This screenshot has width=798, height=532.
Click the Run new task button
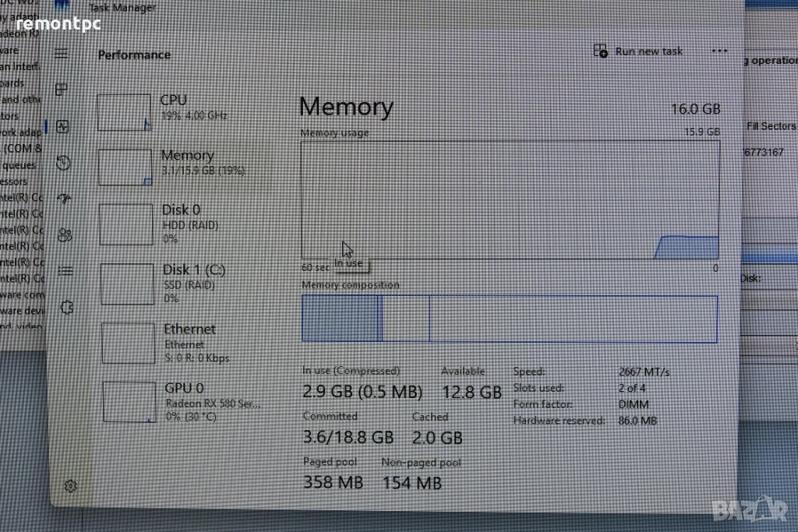[x=638, y=51]
